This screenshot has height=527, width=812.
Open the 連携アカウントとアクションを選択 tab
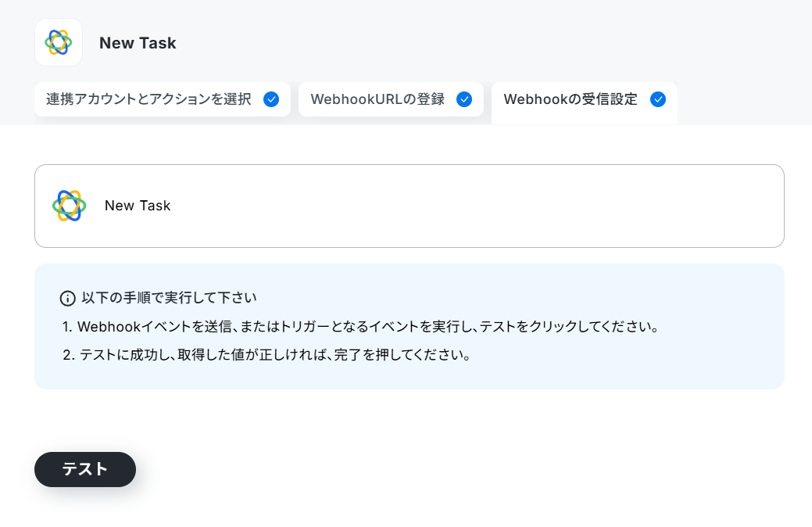[162, 99]
